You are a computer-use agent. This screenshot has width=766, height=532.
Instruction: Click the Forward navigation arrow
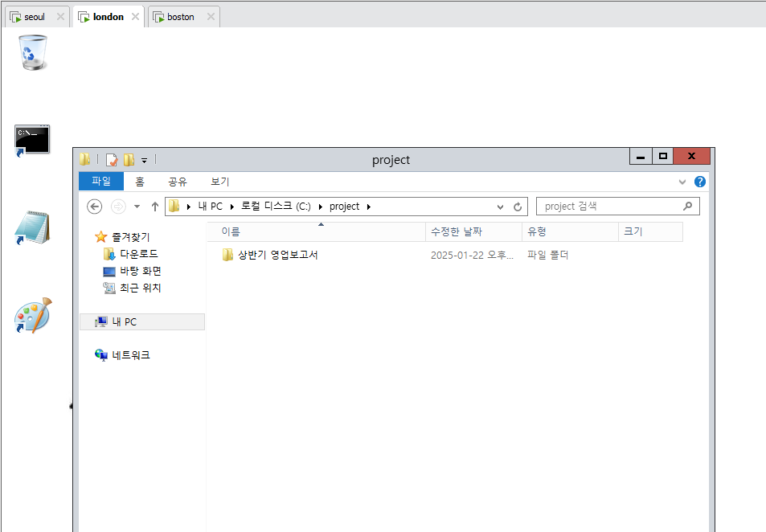[118, 207]
